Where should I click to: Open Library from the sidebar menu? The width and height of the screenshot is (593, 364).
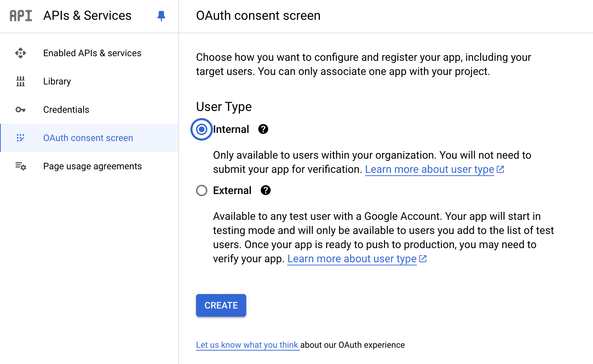pos(57,81)
